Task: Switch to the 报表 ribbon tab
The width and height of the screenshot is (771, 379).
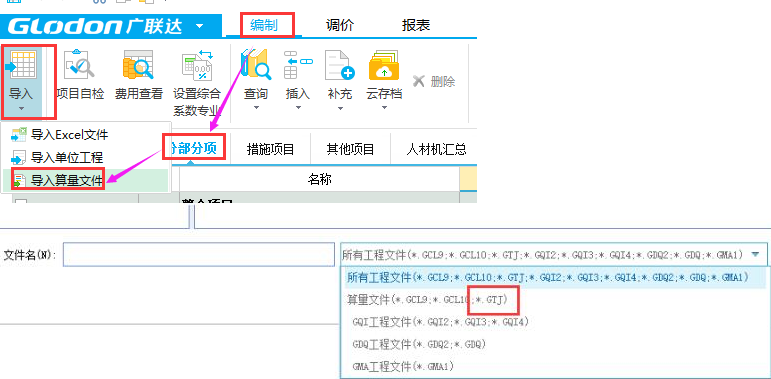Action: tap(416, 25)
